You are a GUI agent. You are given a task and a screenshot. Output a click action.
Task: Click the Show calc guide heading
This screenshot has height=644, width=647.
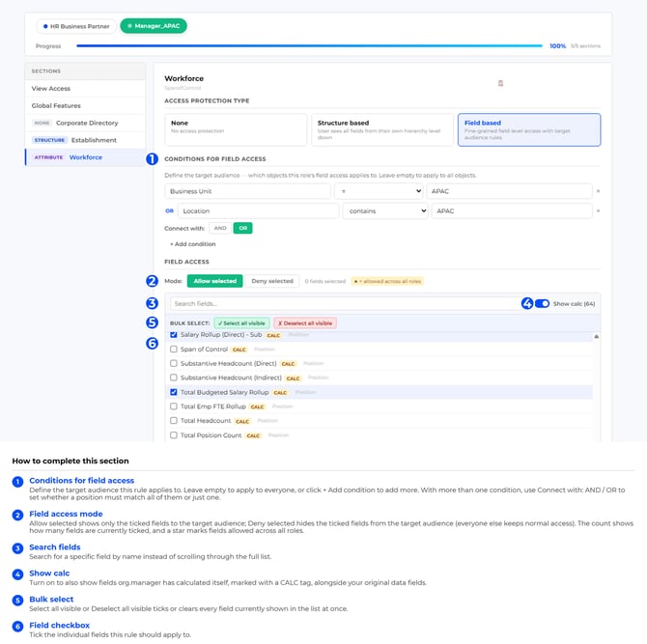coord(49,574)
